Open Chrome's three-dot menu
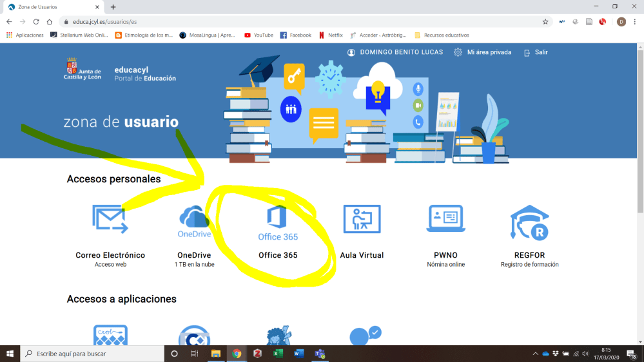 (x=634, y=21)
